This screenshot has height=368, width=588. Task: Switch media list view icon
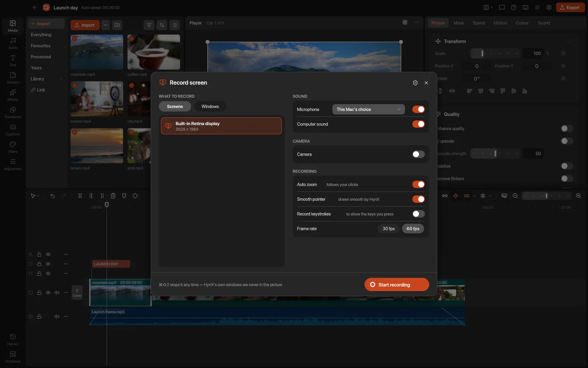(x=175, y=25)
